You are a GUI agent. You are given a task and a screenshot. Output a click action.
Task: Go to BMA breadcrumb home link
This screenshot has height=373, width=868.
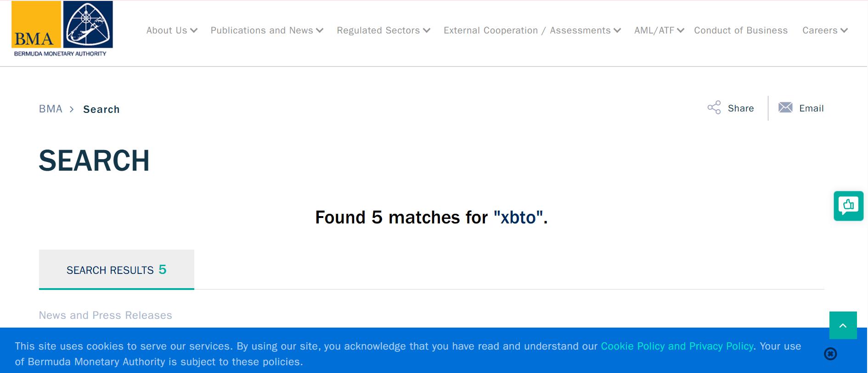51,109
